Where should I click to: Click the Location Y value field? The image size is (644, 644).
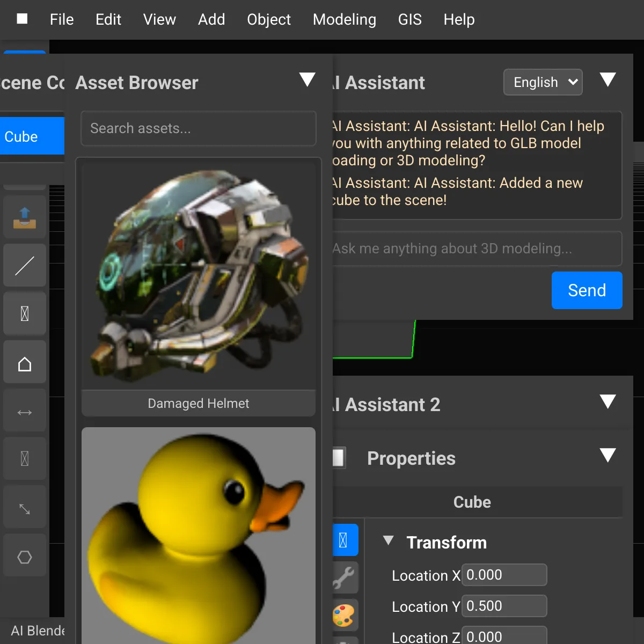pyautogui.click(x=504, y=606)
